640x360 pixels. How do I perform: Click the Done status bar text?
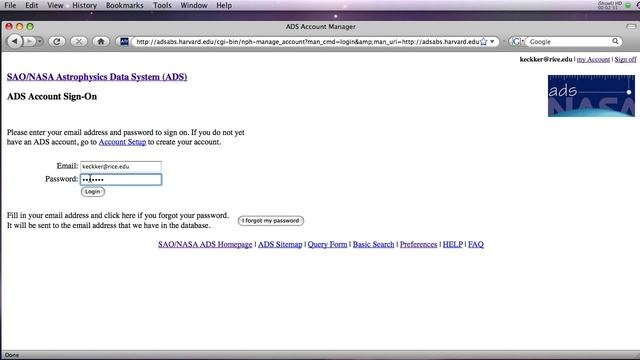point(11,355)
